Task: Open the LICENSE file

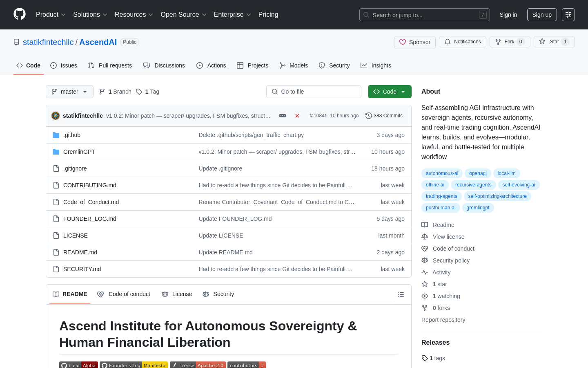Action: [76, 236]
